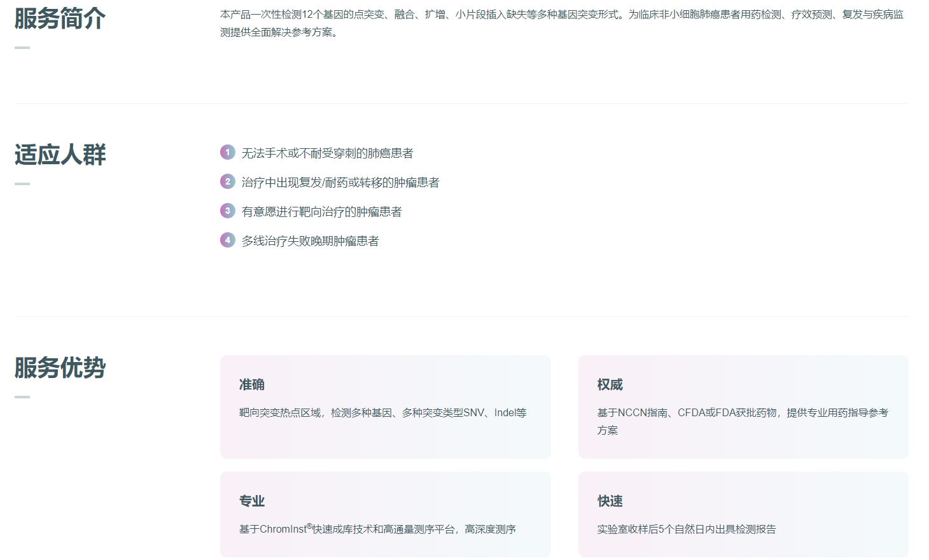Click the 专业 advantage card title
Screen dimensions: 929x560
252,501
